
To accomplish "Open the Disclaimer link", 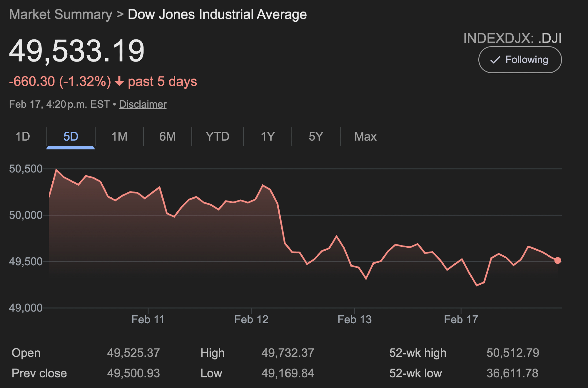I will [143, 104].
